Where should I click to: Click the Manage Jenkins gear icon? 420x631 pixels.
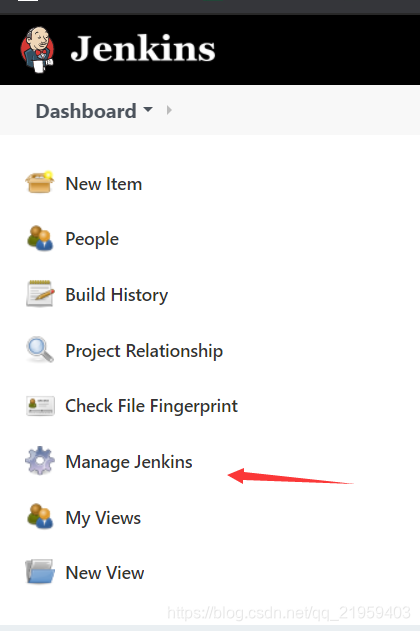point(40,460)
